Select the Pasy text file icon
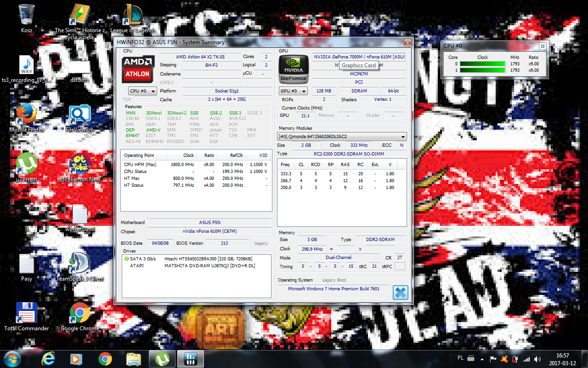The image size is (588, 368). [27, 267]
